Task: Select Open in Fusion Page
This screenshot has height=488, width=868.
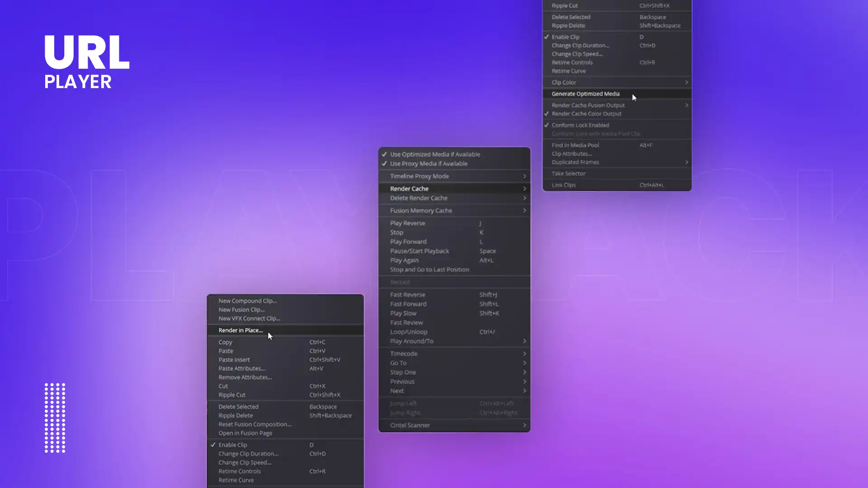Action: (244, 433)
